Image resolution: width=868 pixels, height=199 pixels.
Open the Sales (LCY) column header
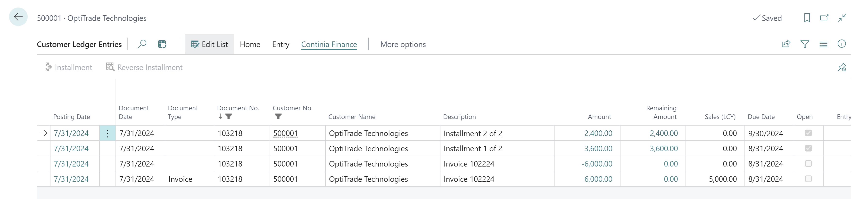[x=720, y=117]
